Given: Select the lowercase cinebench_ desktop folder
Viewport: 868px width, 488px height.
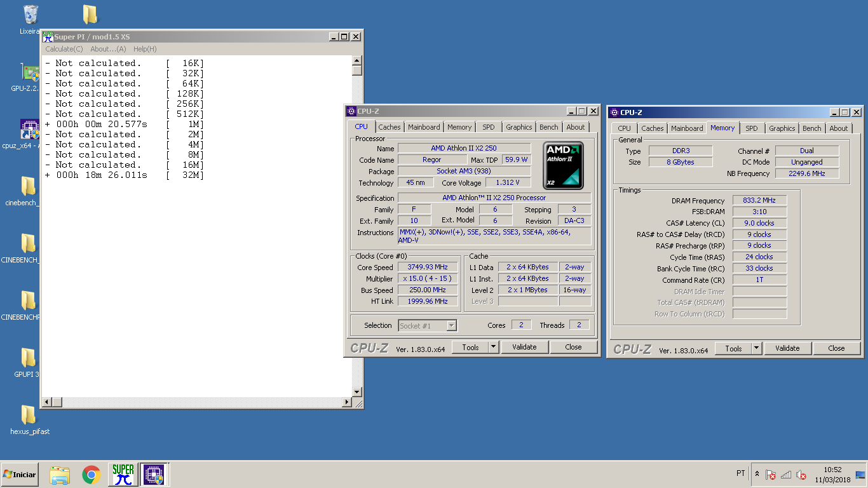Looking at the screenshot, I should pos(29,186).
